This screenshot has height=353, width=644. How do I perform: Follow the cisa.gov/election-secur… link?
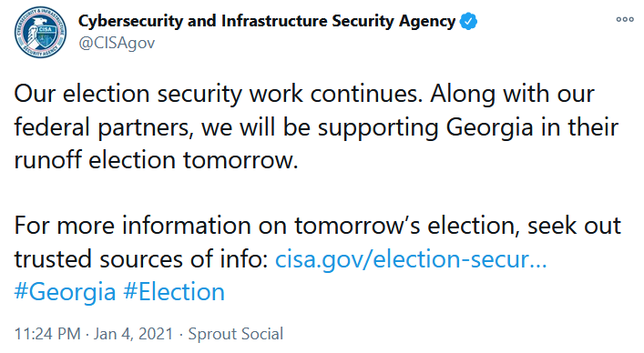[411, 259]
